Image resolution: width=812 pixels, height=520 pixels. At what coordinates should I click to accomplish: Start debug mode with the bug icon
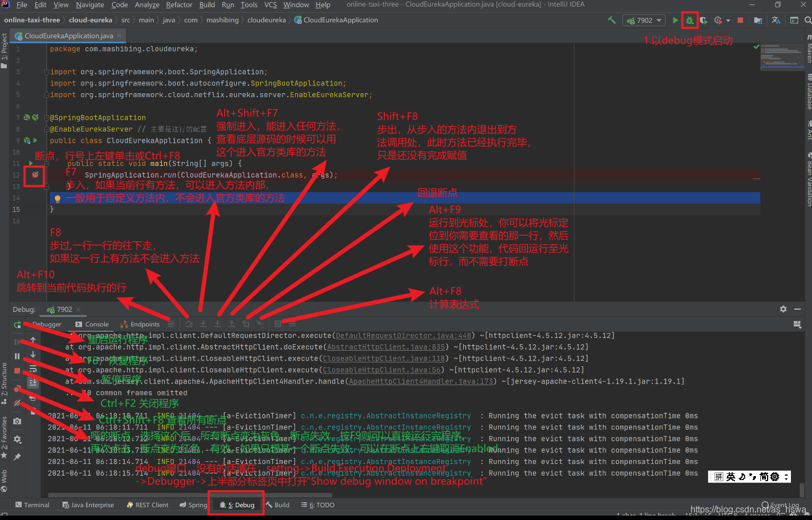(689, 20)
